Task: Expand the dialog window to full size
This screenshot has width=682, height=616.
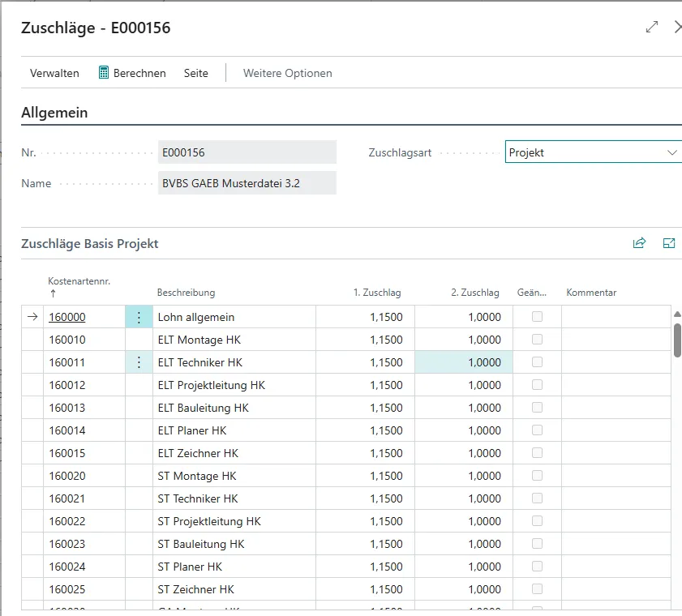Action: (651, 27)
